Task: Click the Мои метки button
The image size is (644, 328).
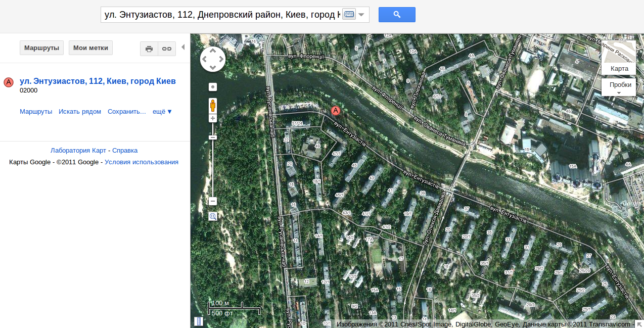Action: pos(90,48)
